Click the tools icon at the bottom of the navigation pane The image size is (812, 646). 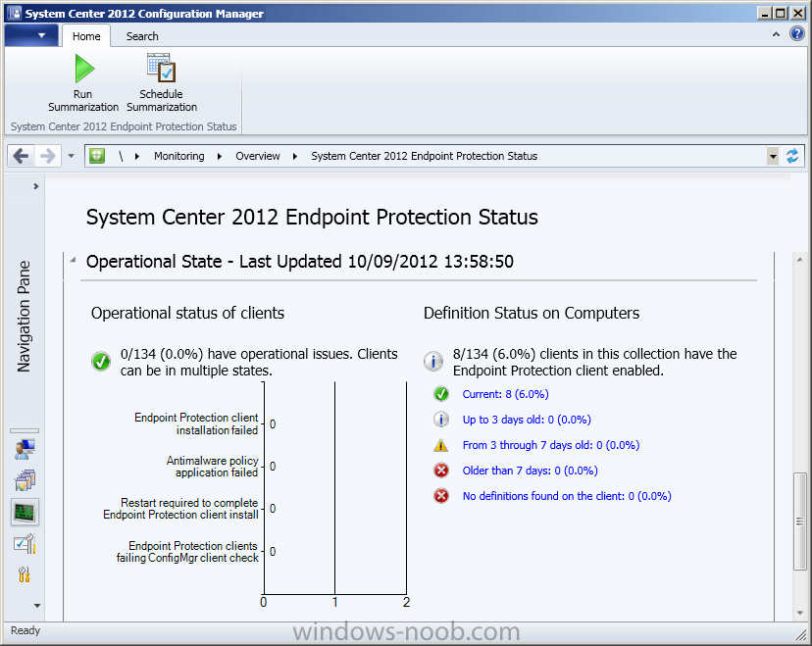pyautogui.click(x=25, y=574)
